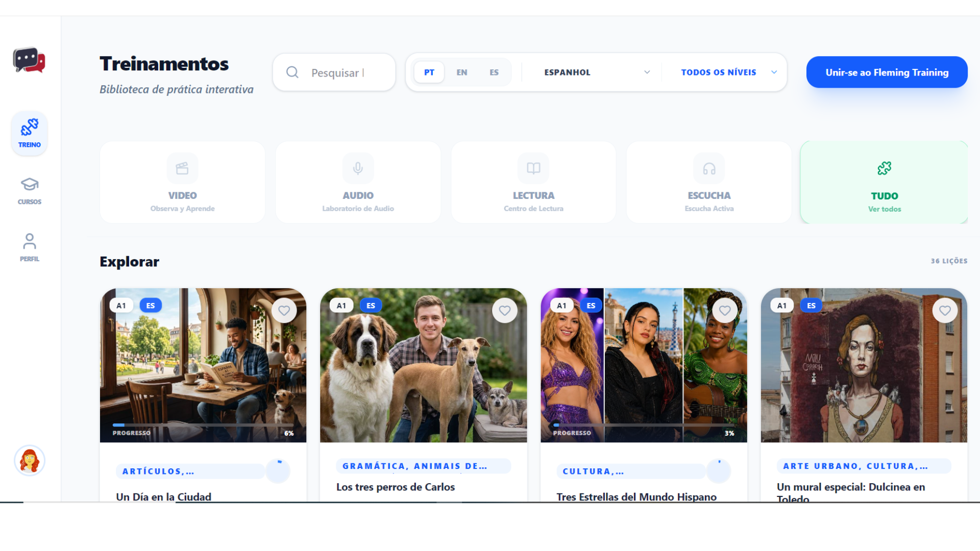Open the dogs with Carlos thumbnail
Viewport: 980px width, 551px height.
[x=424, y=365]
